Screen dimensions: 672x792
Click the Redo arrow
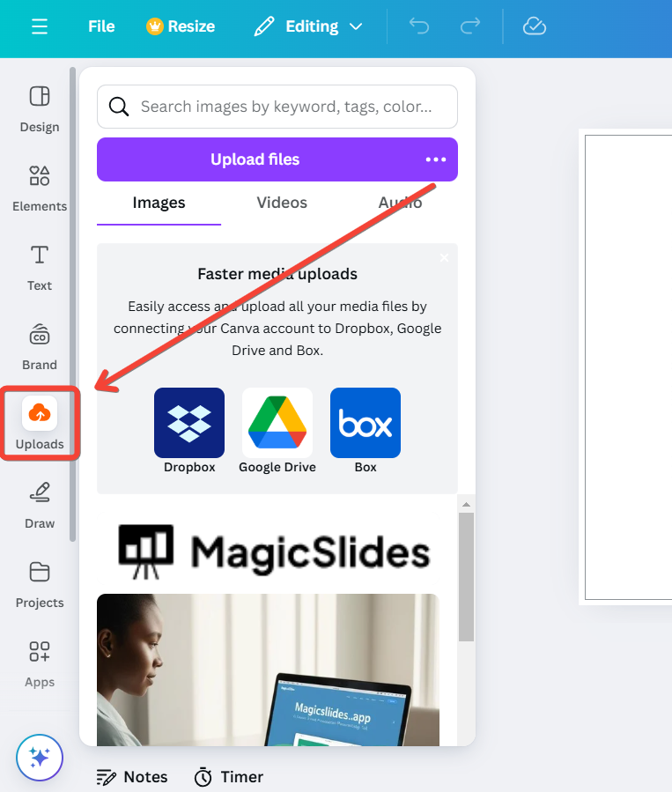click(470, 26)
